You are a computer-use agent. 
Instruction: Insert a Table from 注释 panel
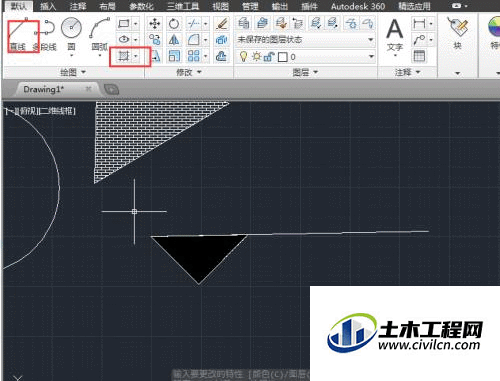pos(419,56)
